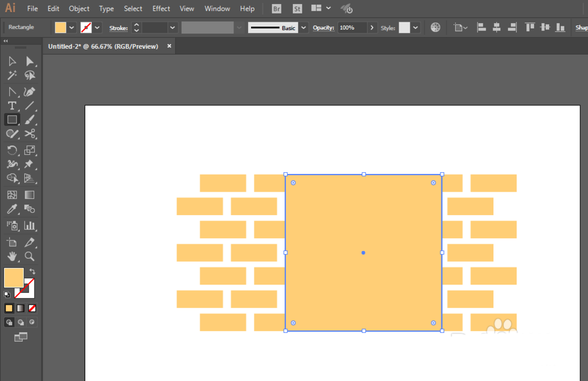This screenshot has height=381, width=588.
Task: Enable Draw Inside mode
Action: point(32,322)
